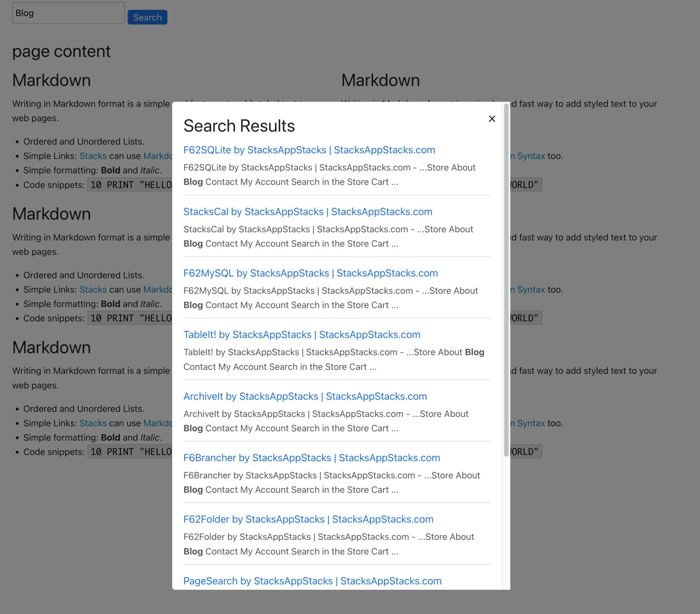Focus the Blog search input field
The width and height of the screenshot is (700, 614).
coord(68,13)
